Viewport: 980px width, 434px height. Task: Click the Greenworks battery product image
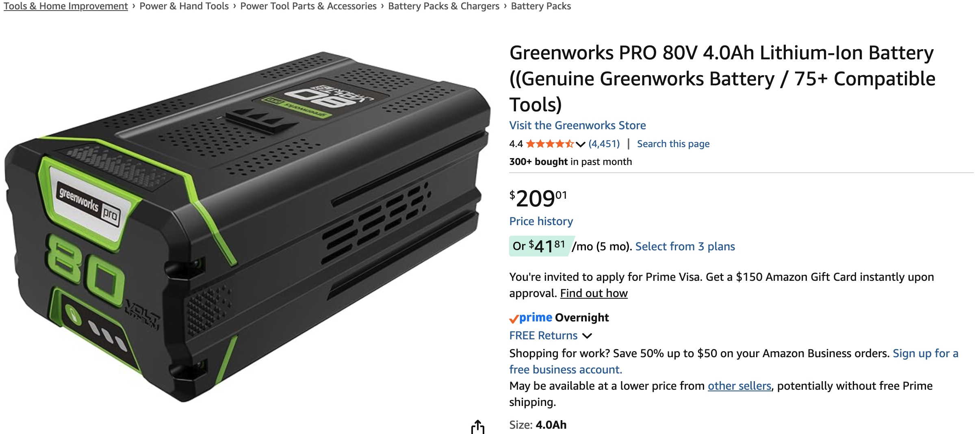coord(248,226)
